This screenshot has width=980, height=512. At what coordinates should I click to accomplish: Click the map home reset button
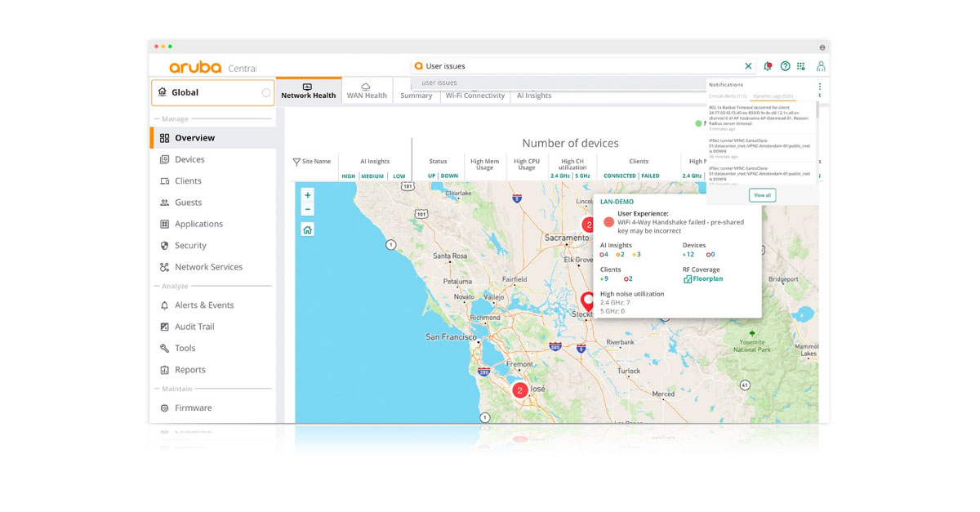tap(307, 230)
